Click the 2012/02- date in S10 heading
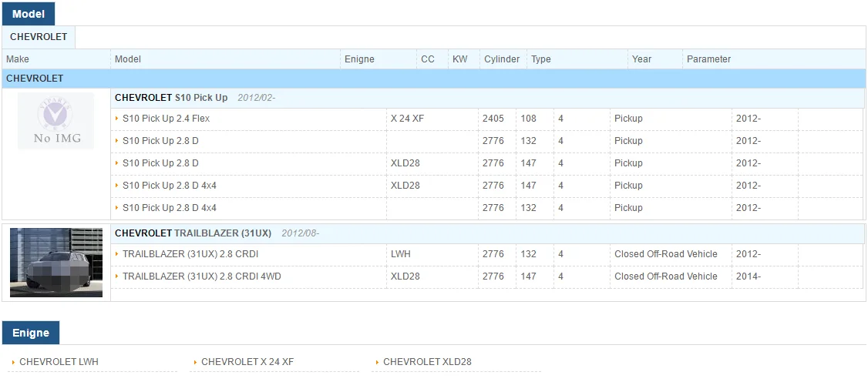The width and height of the screenshot is (868, 382). click(x=257, y=97)
